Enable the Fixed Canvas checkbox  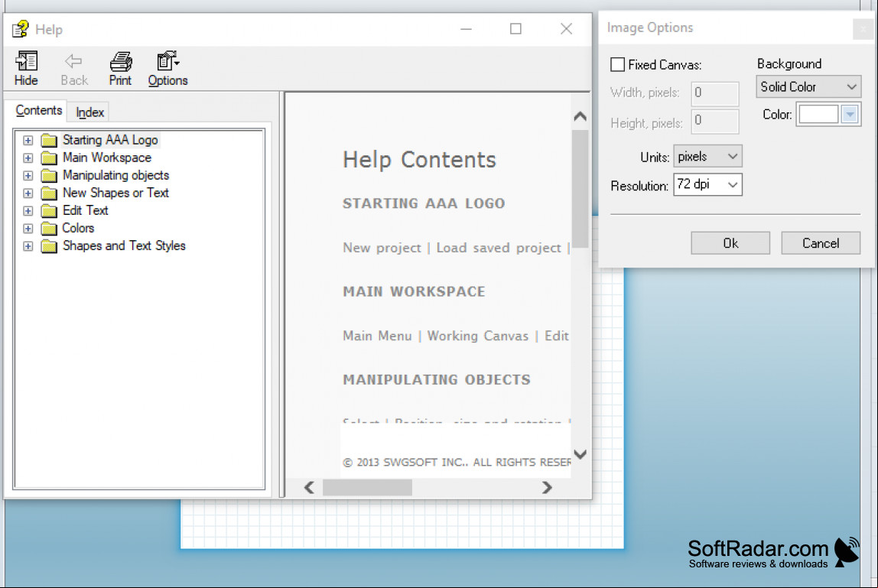click(618, 64)
